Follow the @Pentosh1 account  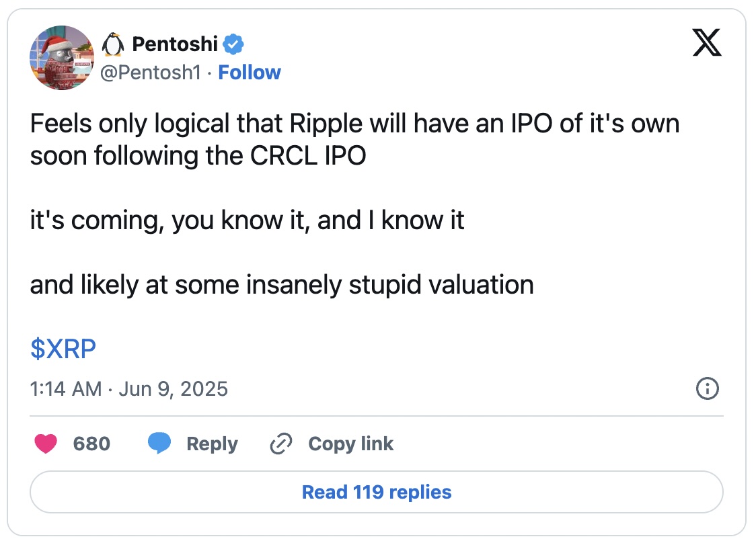(250, 73)
